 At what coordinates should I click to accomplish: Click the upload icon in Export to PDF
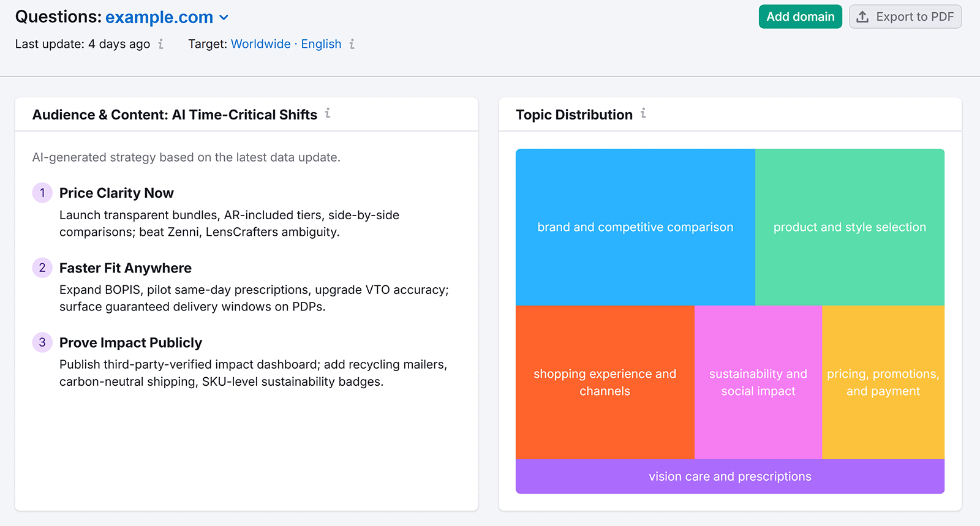click(862, 17)
